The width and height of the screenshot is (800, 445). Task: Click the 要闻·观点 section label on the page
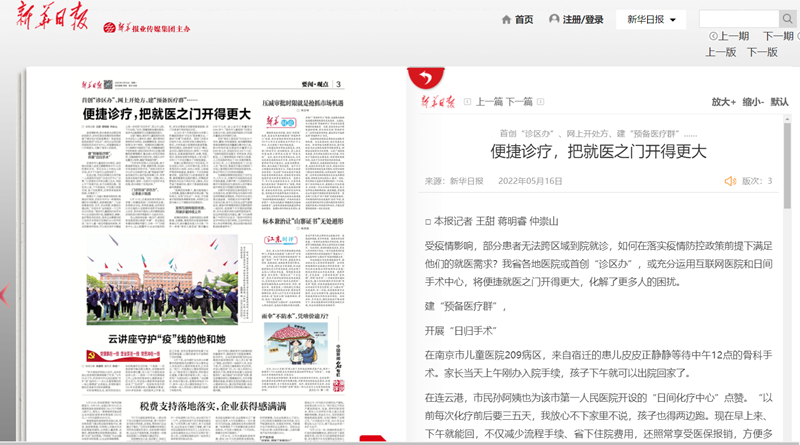click(x=315, y=84)
